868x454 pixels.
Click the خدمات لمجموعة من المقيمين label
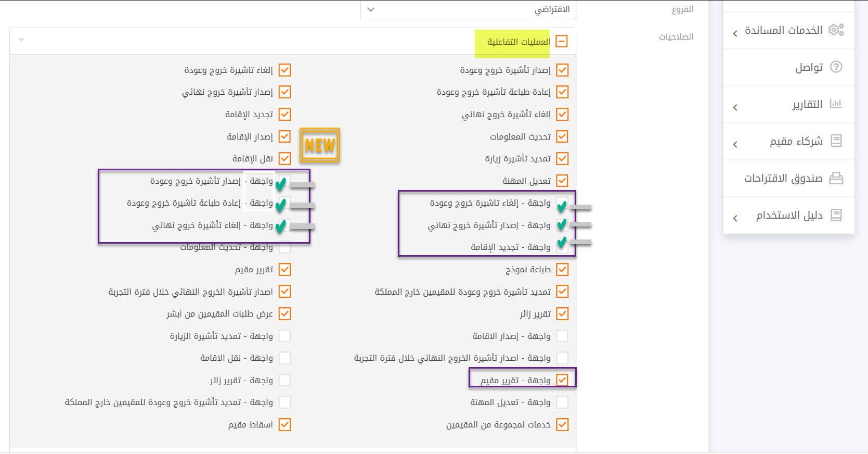pyautogui.click(x=498, y=425)
